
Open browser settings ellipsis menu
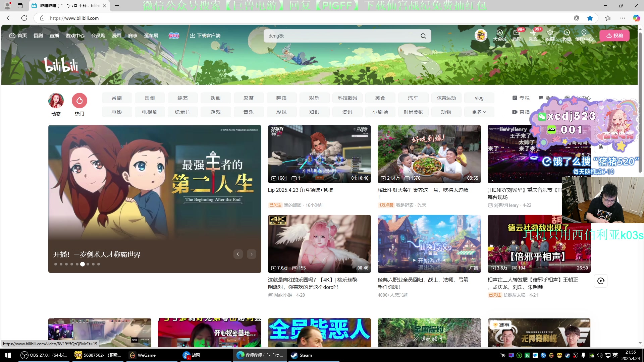coord(623,18)
